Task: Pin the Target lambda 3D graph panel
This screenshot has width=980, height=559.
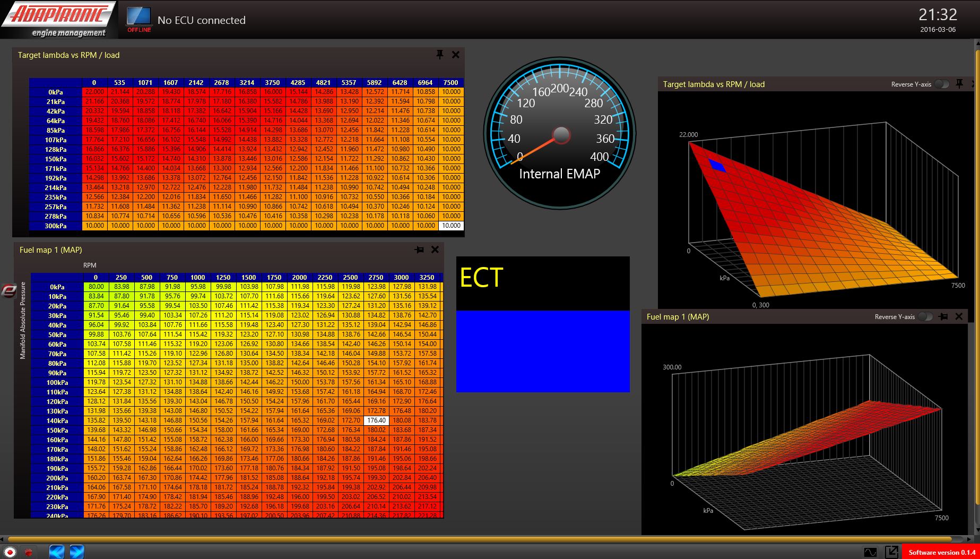Action: point(959,84)
